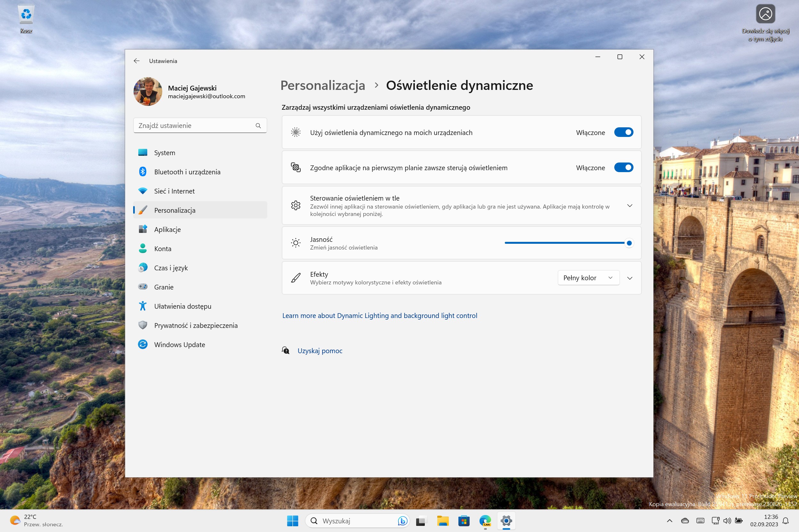This screenshot has width=799, height=532.
Task: Click the Znajdź ustawienie search field
Action: point(200,125)
